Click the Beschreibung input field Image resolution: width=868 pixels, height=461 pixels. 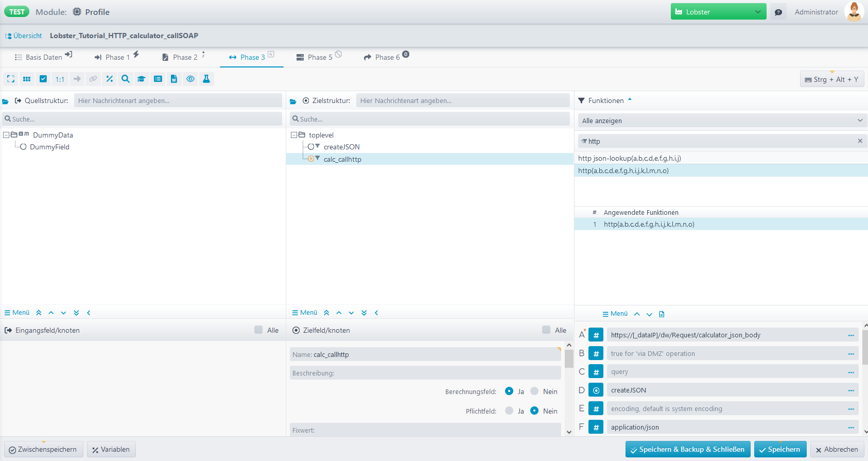pyautogui.click(x=425, y=373)
